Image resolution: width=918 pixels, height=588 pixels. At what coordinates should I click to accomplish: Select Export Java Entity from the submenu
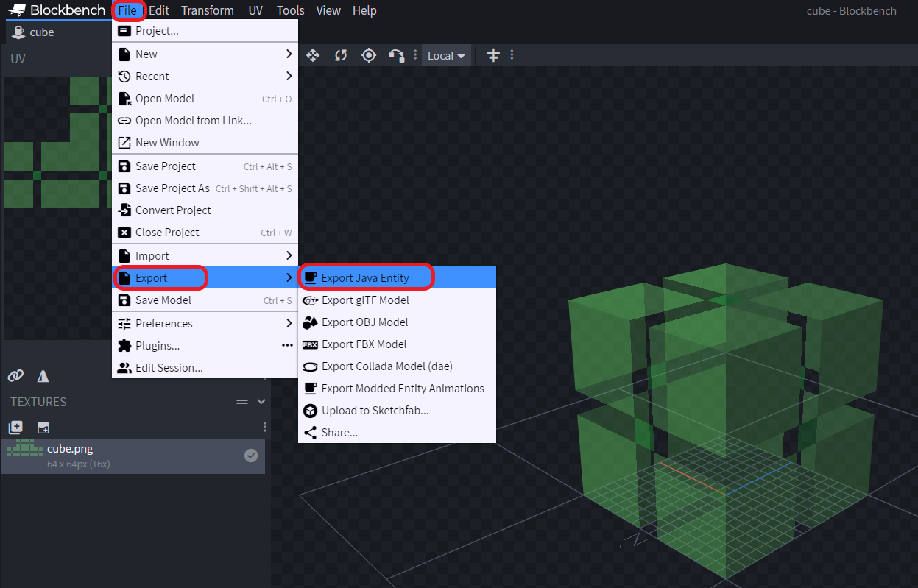[367, 277]
